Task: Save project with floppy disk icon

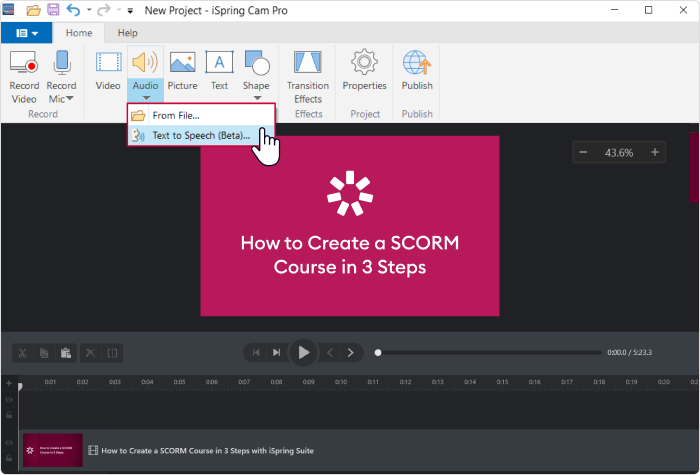Action: [53, 10]
